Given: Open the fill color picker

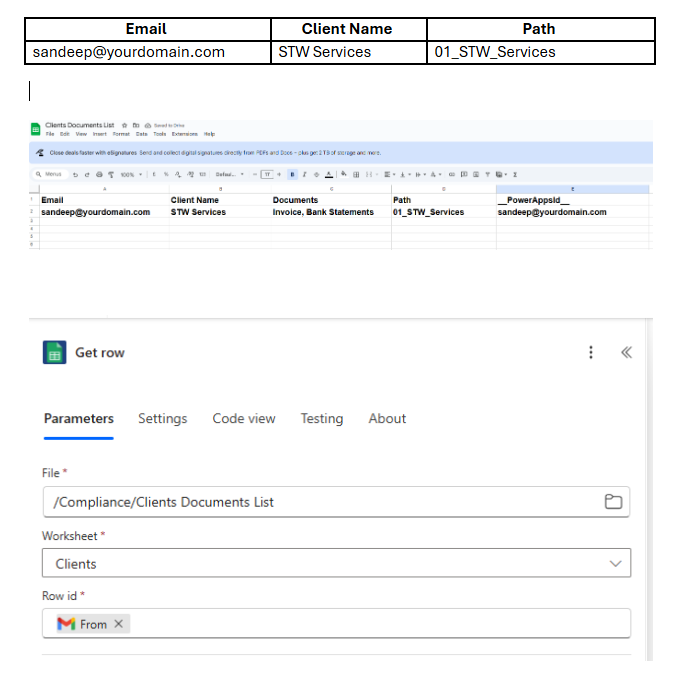Looking at the screenshot, I should tap(344, 174).
